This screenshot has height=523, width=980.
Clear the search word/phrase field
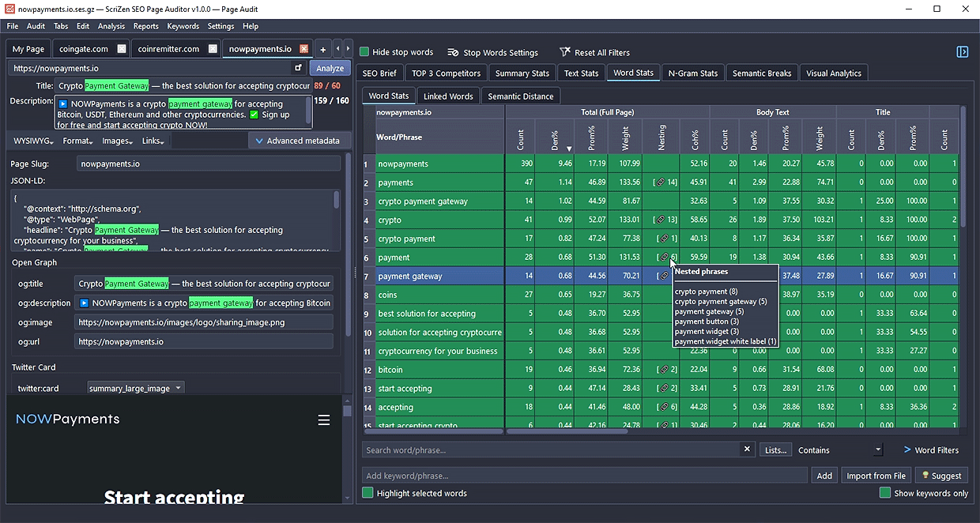click(747, 450)
